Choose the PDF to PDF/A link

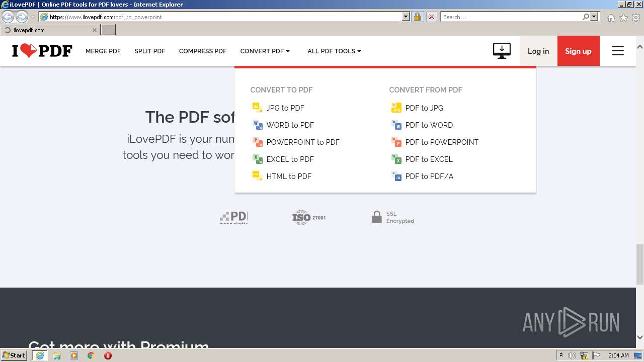pyautogui.click(x=429, y=176)
